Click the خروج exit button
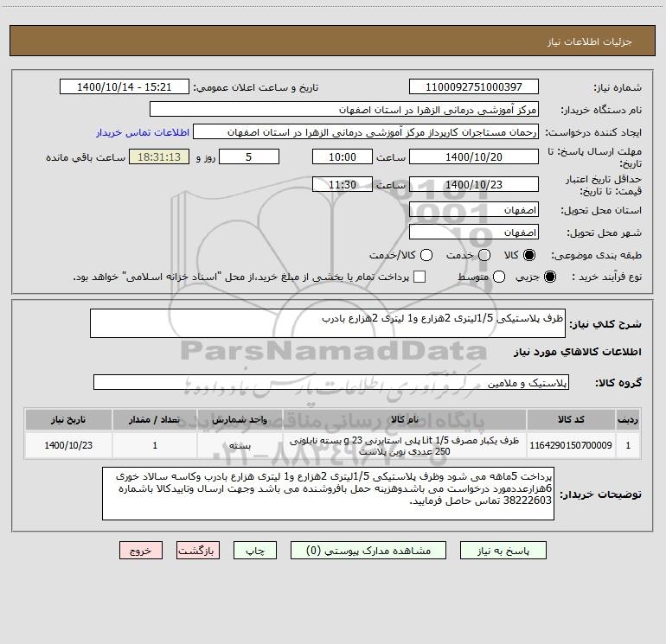 coord(141,551)
